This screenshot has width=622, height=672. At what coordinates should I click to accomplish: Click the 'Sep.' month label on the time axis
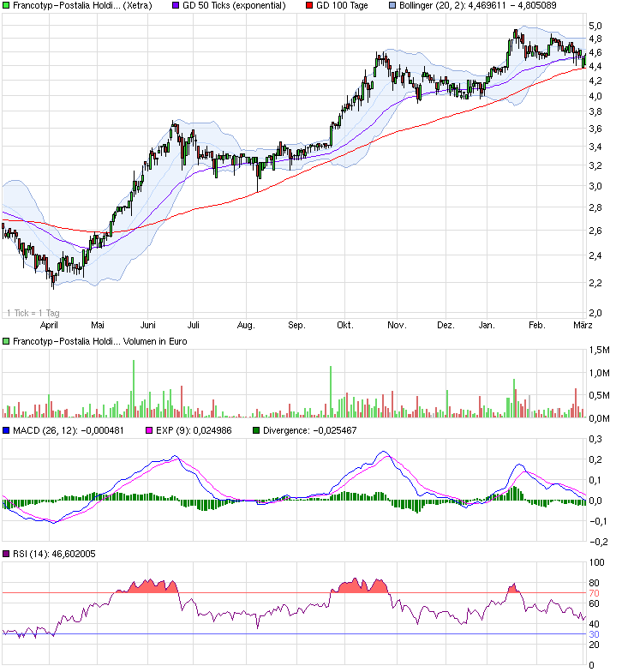296,326
